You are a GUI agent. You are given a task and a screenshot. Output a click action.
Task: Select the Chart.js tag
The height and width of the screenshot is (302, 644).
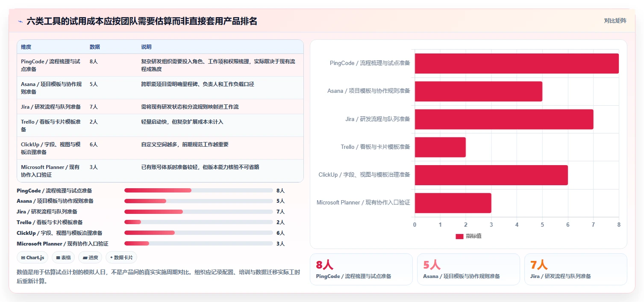click(32, 258)
